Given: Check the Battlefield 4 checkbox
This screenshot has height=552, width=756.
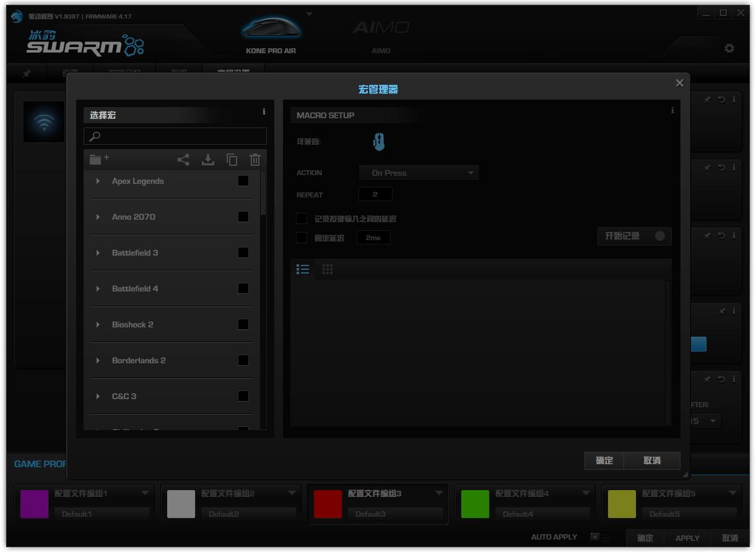Looking at the screenshot, I should coord(243,288).
